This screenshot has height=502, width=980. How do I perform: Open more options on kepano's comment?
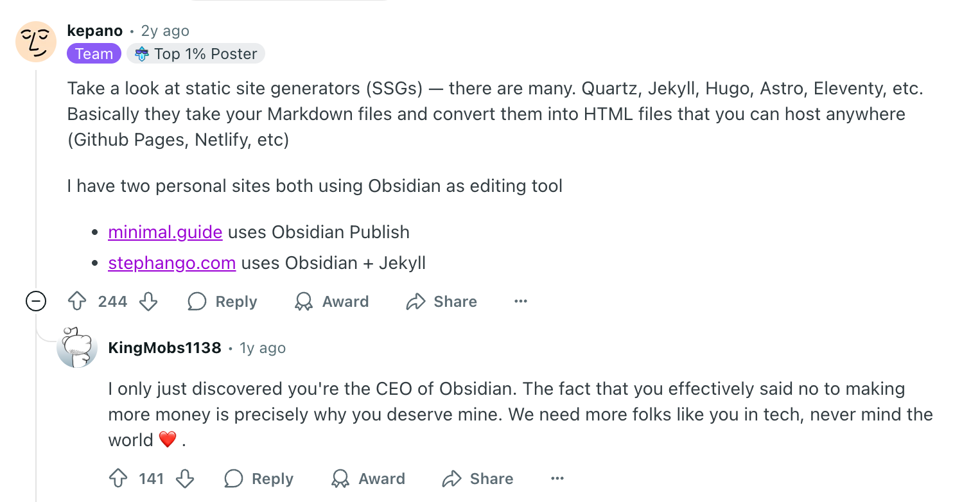pyautogui.click(x=521, y=301)
